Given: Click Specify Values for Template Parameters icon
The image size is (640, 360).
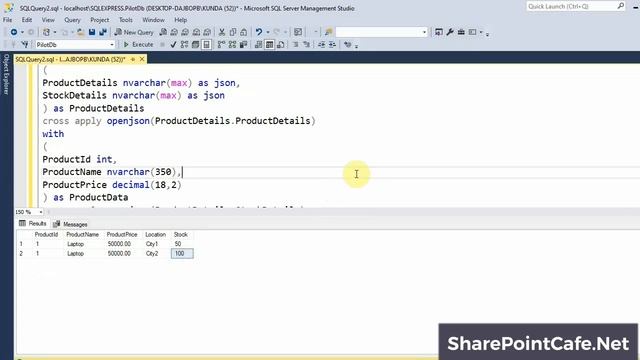Looking at the screenshot, I should (x=347, y=44).
